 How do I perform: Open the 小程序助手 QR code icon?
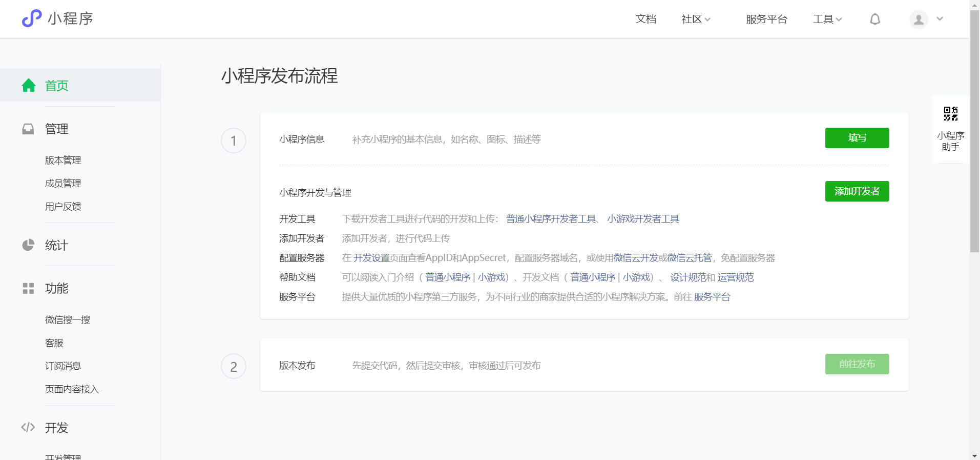951,113
